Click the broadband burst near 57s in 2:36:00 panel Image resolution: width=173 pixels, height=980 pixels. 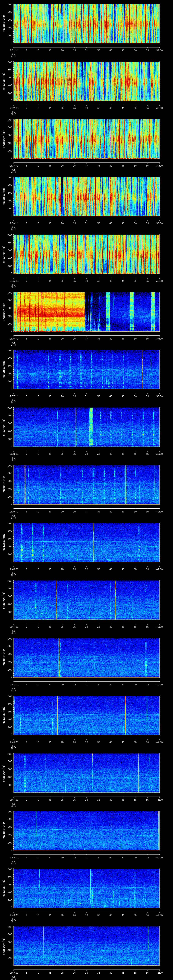click(x=153, y=312)
